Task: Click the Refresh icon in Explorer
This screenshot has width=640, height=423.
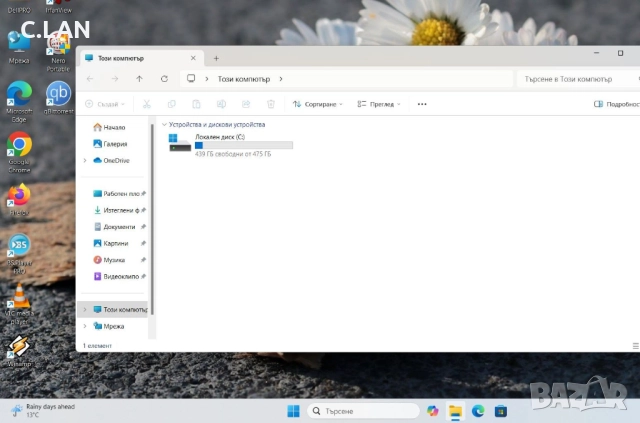Action: pos(163,78)
